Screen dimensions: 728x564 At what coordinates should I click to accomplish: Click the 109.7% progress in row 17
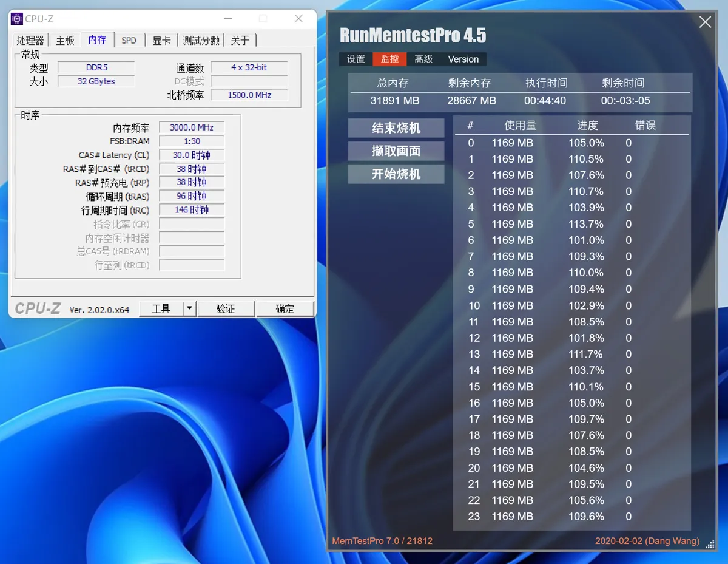(x=586, y=419)
